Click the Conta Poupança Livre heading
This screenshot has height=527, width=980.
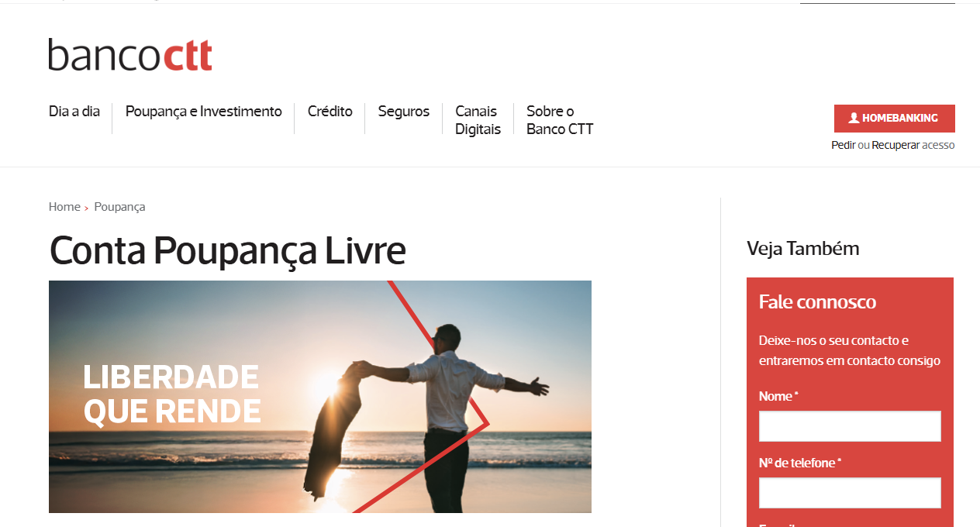point(228,250)
